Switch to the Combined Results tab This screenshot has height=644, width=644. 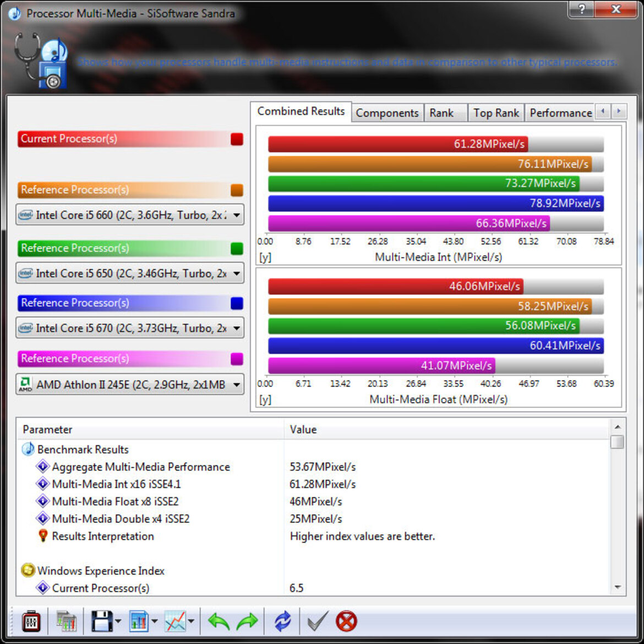tap(301, 111)
